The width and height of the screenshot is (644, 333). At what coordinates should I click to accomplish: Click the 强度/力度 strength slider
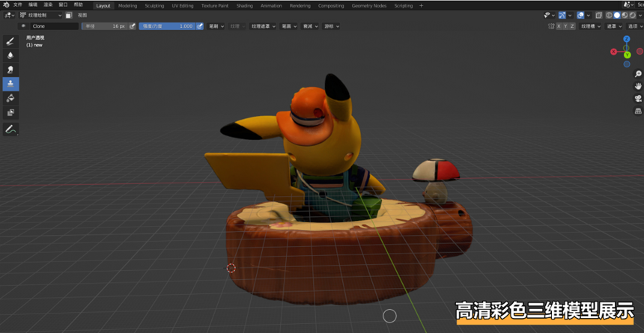[x=167, y=26]
